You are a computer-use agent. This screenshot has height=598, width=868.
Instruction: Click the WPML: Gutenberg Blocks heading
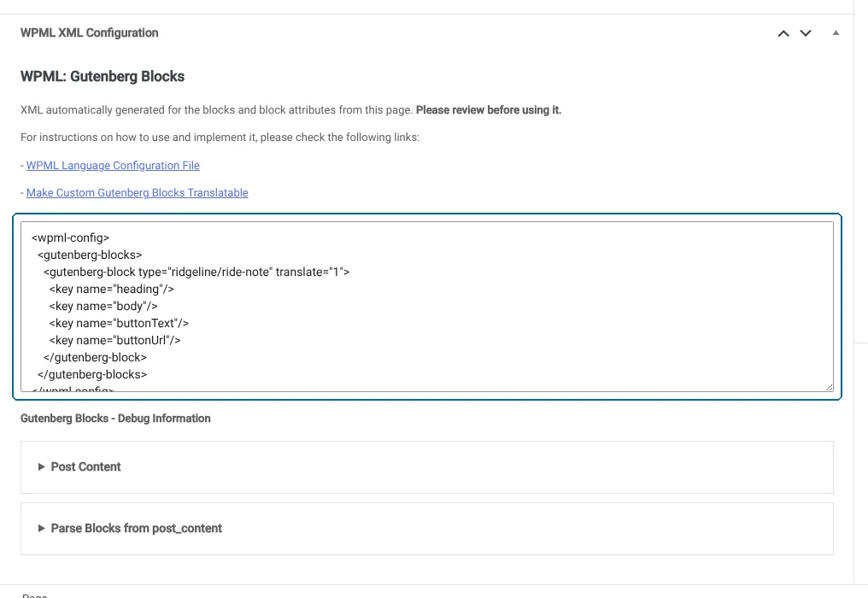click(x=103, y=76)
